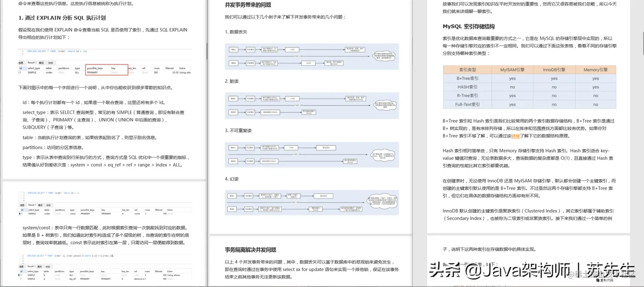
Task: Click the red-boxed PRIMARY value under possible_keys
Action: (92, 72)
